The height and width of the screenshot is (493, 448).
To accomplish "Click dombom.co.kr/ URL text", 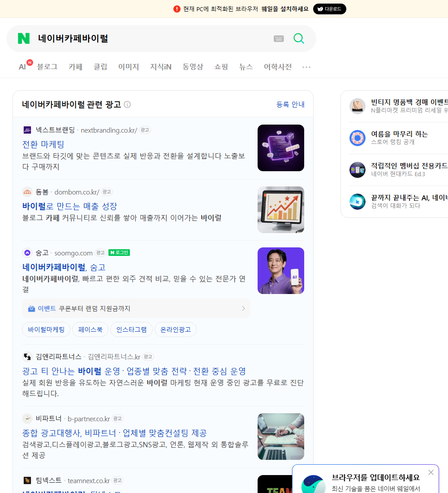I will coord(77,192).
